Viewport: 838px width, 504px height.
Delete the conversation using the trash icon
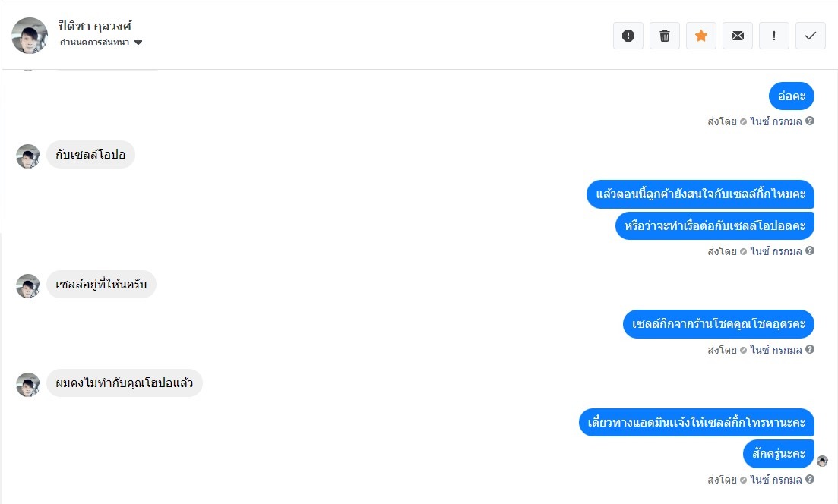point(665,36)
